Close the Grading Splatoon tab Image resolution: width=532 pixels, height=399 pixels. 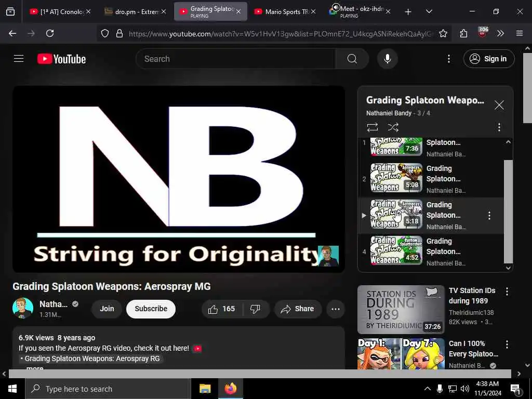pos(238,11)
